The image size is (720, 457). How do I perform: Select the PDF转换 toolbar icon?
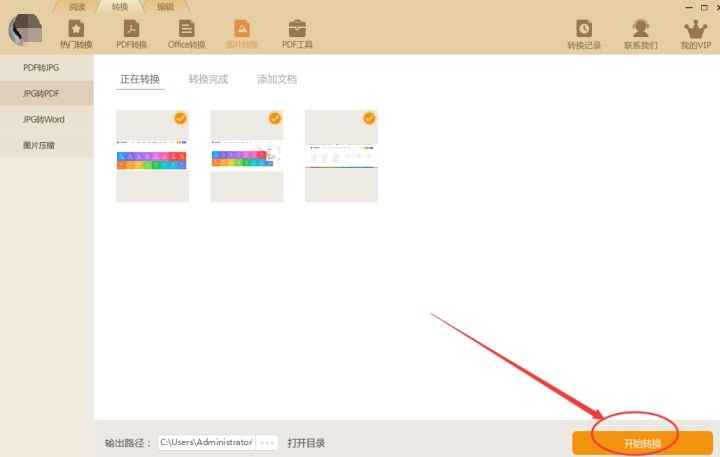(131, 34)
